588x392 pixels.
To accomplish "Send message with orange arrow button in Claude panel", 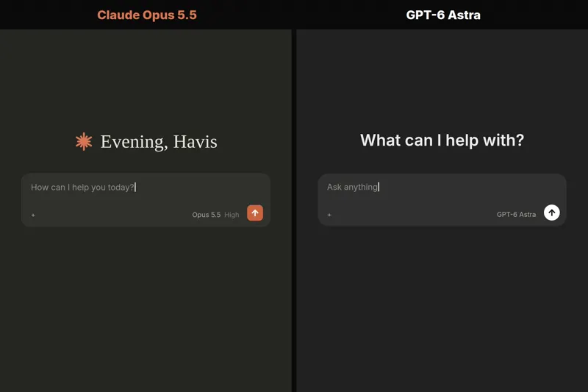I will (x=255, y=213).
